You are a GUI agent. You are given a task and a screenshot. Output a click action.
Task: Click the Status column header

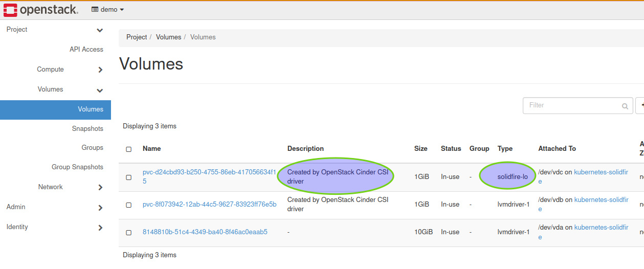(x=451, y=149)
